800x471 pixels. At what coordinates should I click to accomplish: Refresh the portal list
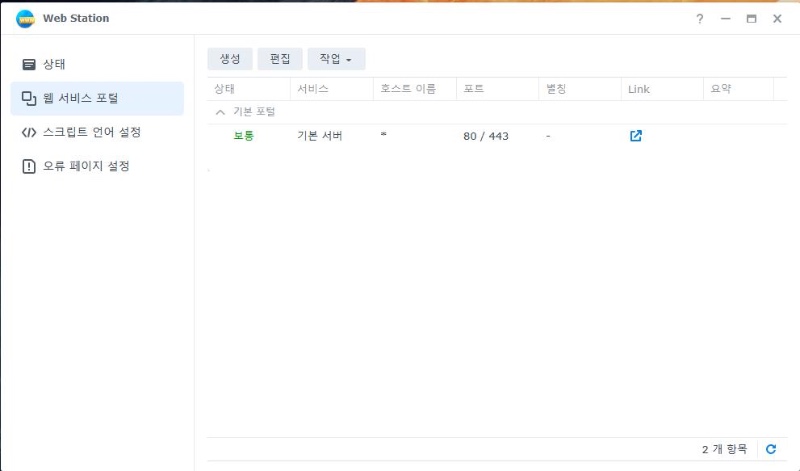[x=771, y=449]
